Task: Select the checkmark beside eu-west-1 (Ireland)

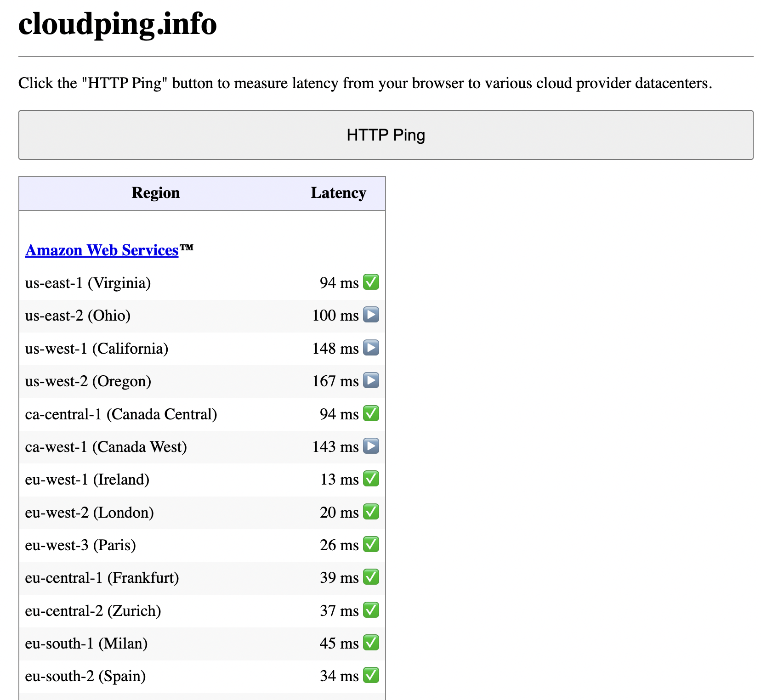Action: [371, 479]
